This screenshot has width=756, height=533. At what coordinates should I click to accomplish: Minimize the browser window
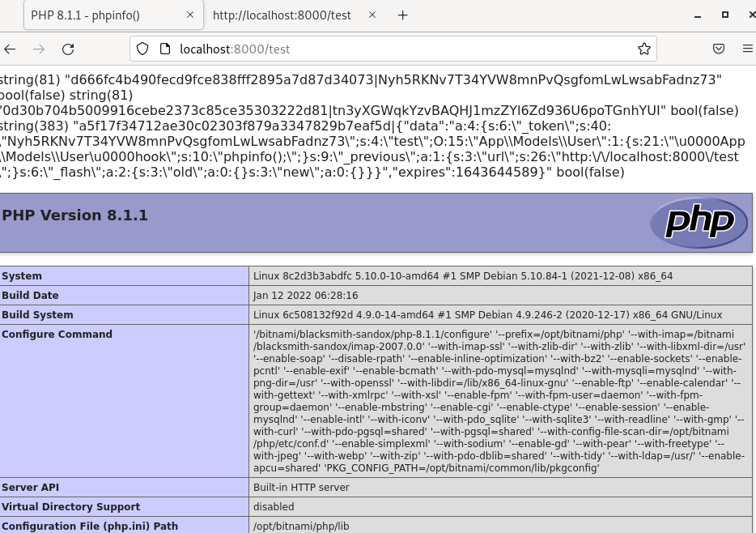point(697,15)
